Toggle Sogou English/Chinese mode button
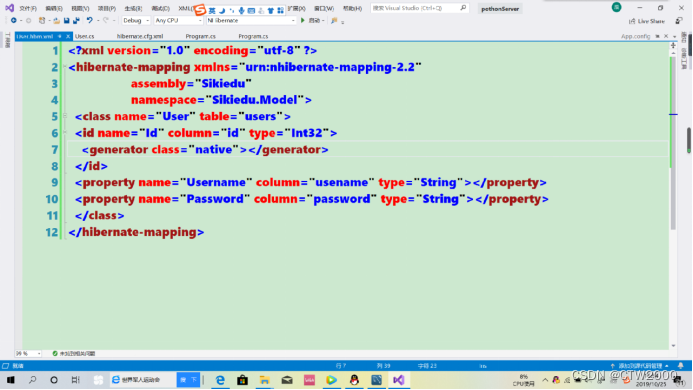 pos(212,10)
